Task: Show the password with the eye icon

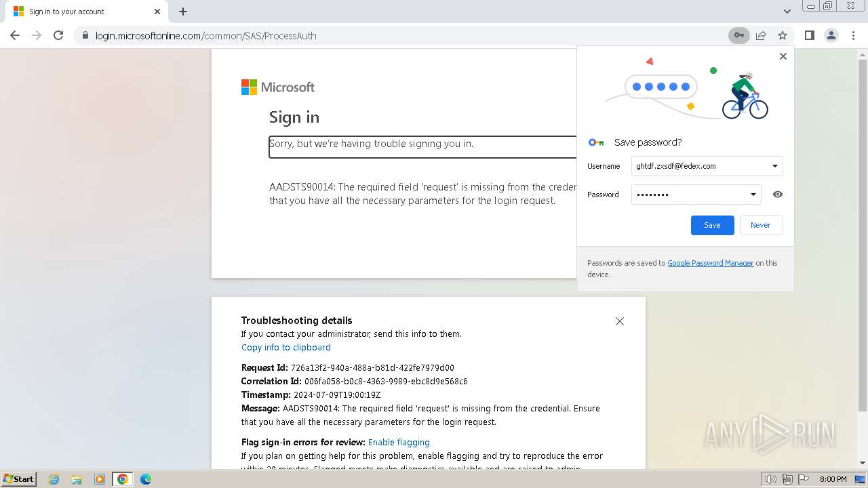Action: pos(778,195)
